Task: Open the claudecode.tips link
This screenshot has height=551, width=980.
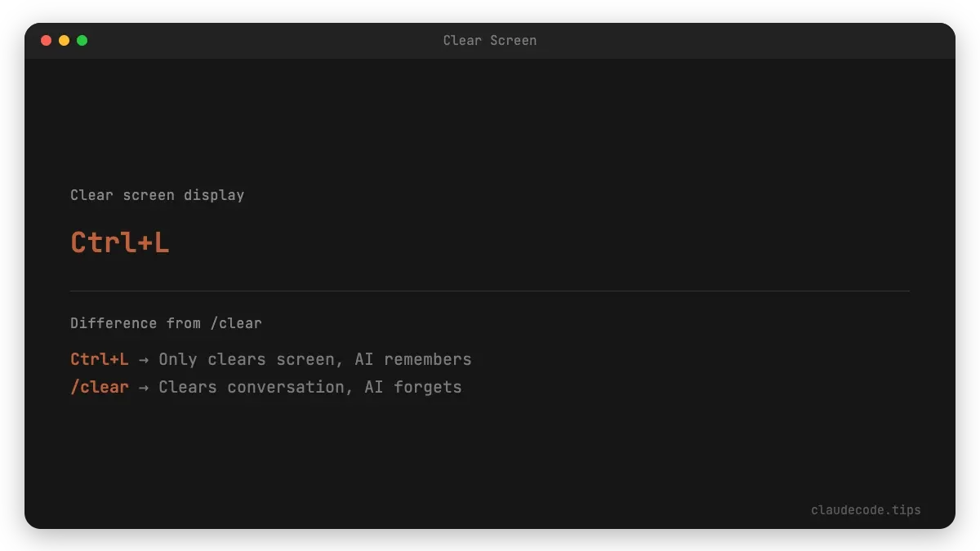Action: [866, 510]
